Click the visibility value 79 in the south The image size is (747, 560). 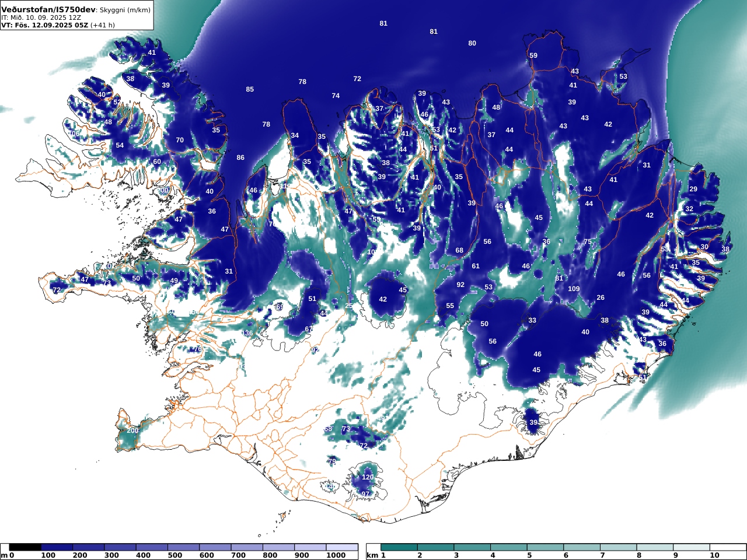coord(332,461)
